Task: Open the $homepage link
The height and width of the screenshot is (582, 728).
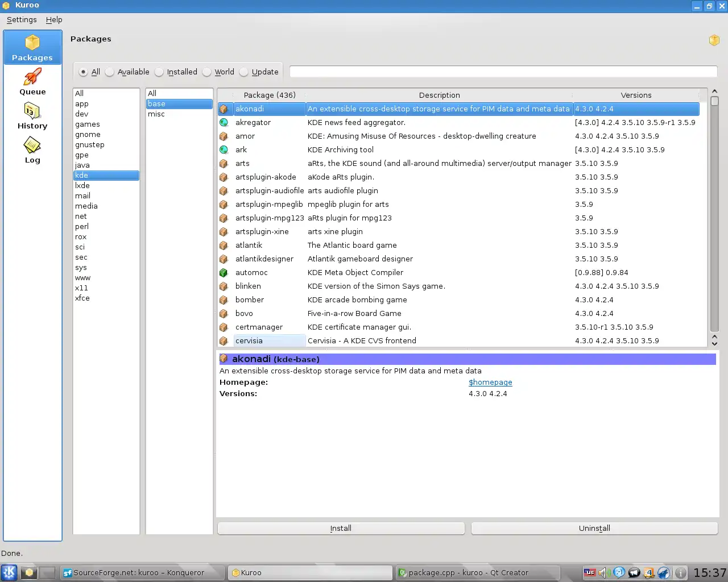Action: (490, 383)
